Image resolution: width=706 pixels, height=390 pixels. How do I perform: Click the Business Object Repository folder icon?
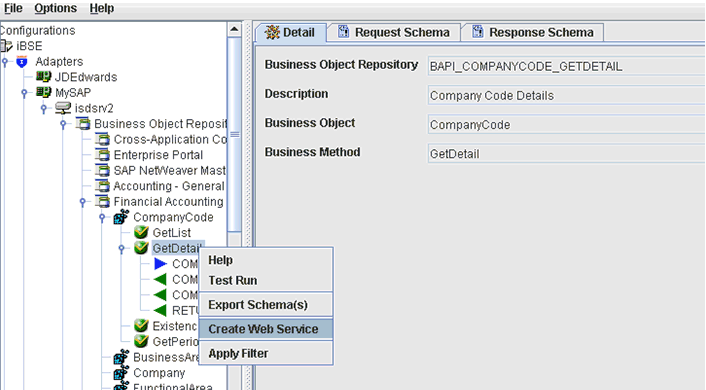pos(83,123)
